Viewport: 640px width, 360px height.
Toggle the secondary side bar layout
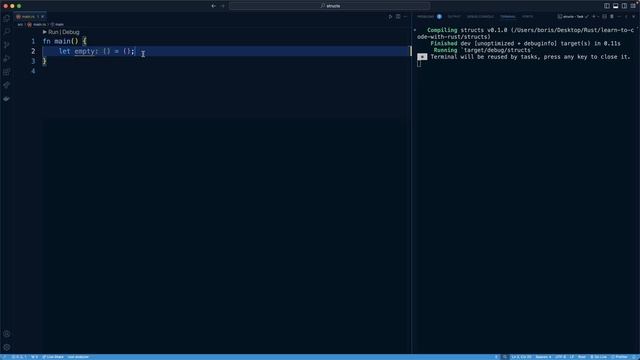(624, 6)
